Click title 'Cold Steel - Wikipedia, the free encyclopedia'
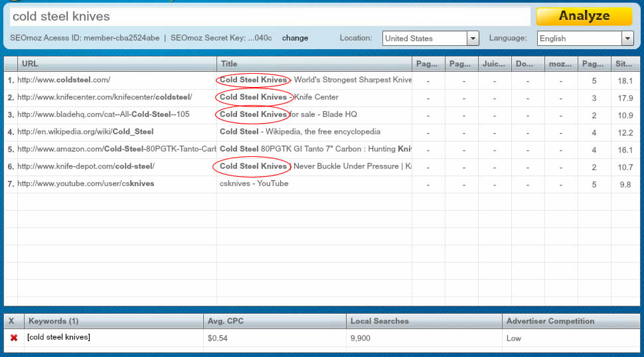The width and height of the screenshot is (644, 357). pos(300,132)
